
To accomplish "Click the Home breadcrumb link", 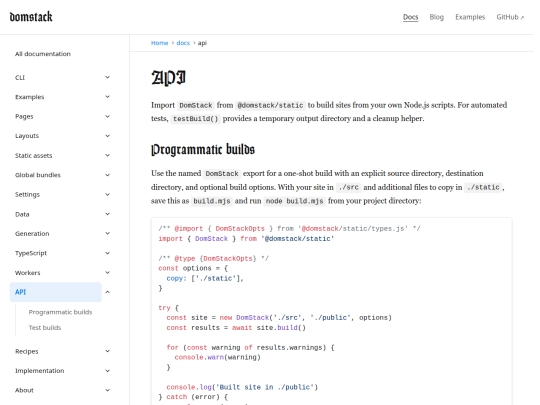I will (x=159, y=43).
